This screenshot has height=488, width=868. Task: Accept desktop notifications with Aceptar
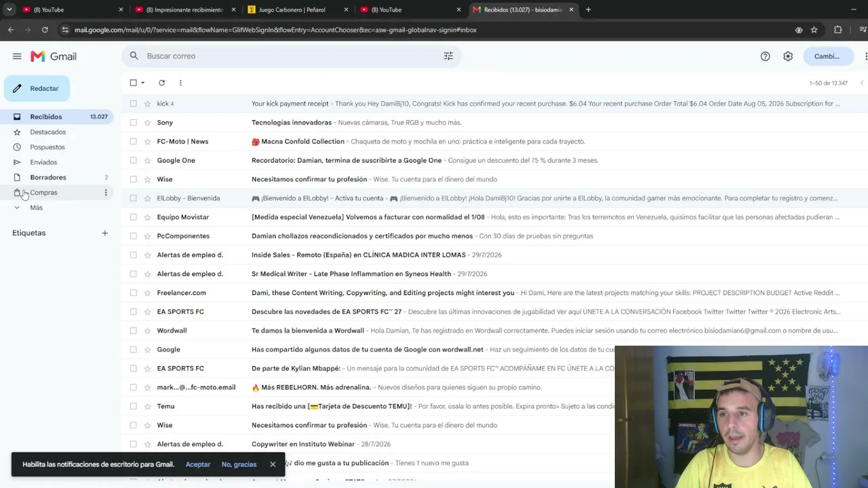point(198,464)
